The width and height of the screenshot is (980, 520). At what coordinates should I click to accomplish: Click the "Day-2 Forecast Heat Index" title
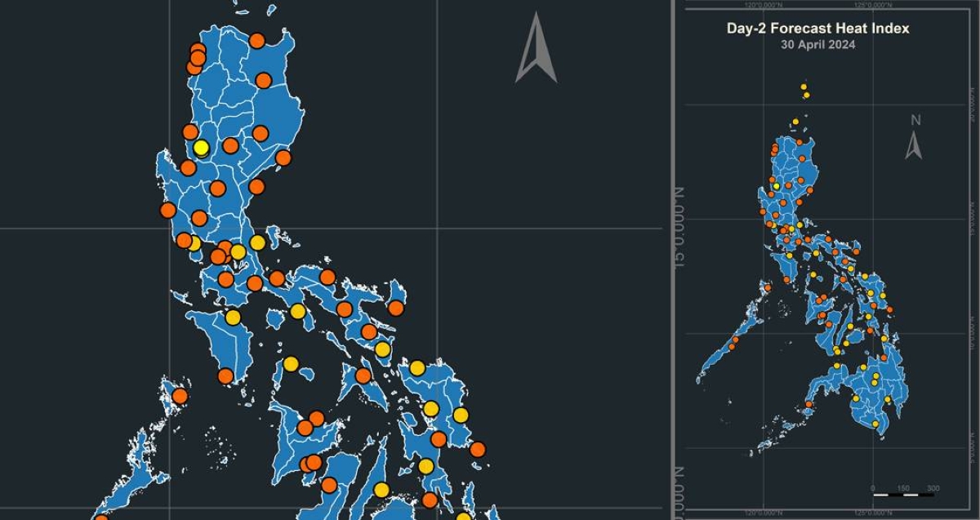pos(817,29)
